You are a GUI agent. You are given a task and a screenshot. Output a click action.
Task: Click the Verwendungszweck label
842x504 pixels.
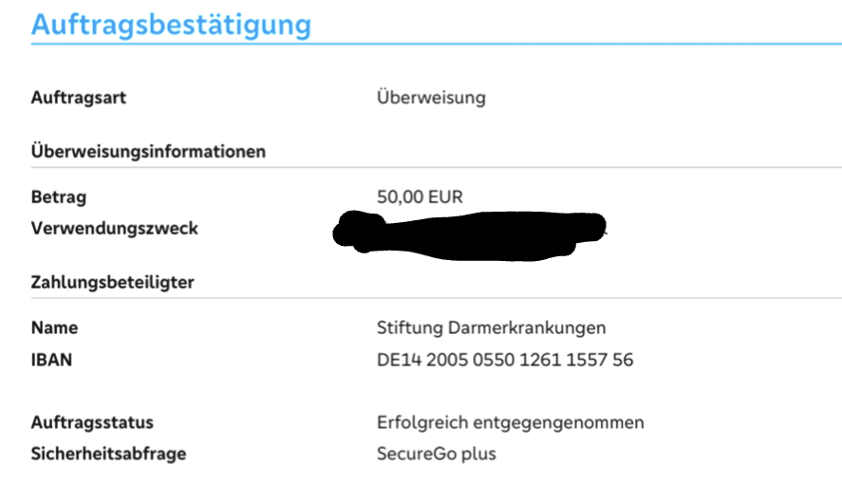tap(115, 228)
